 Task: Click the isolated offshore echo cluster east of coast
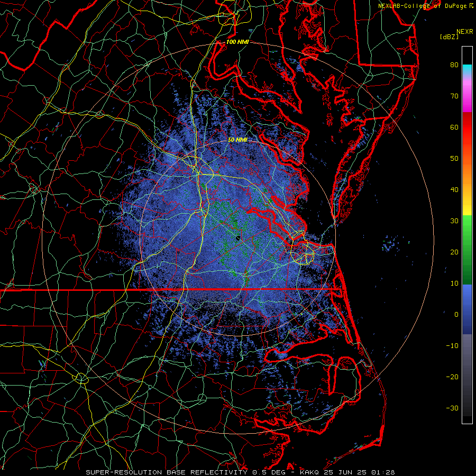391,243
